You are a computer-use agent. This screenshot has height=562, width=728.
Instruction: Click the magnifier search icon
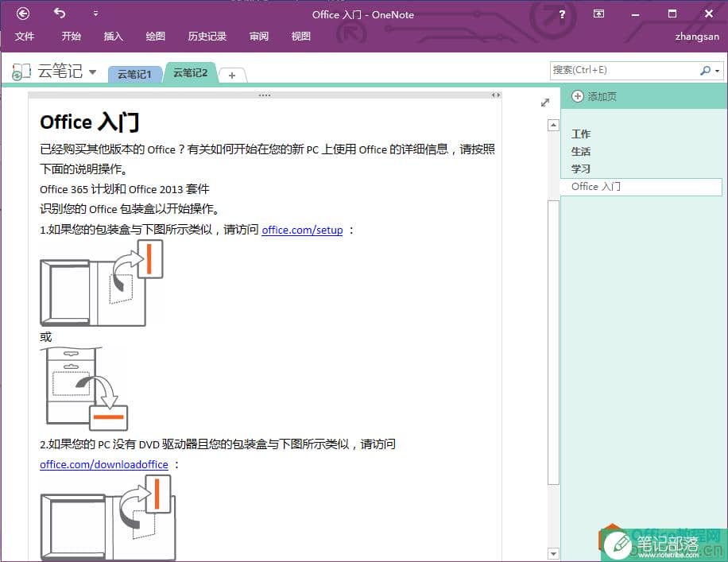coord(706,71)
